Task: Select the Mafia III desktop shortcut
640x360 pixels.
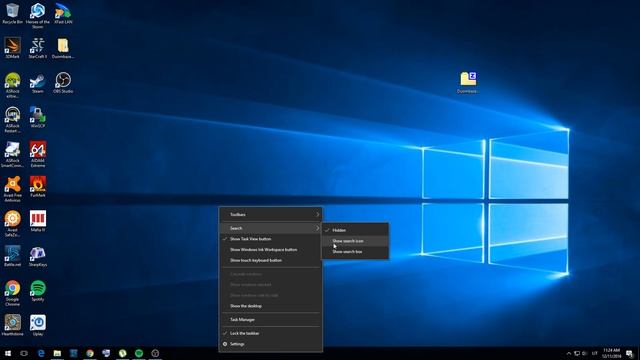Action: pyautogui.click(x=38, y=222)
